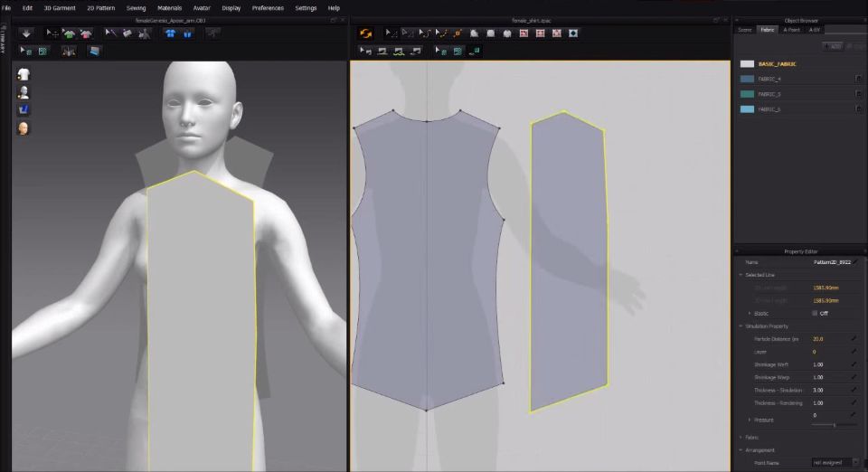Click the 2D teal checker texture icon

pos(458,51)
